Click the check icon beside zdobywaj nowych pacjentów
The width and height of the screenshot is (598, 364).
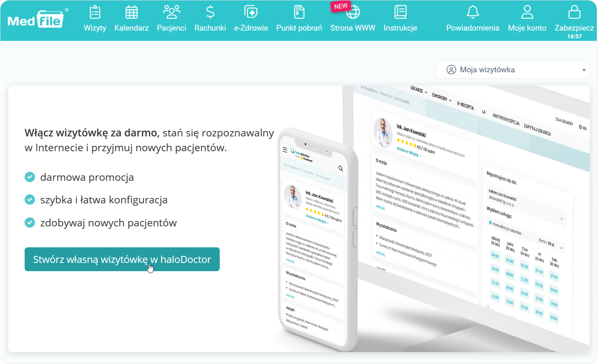click(30, 222)
